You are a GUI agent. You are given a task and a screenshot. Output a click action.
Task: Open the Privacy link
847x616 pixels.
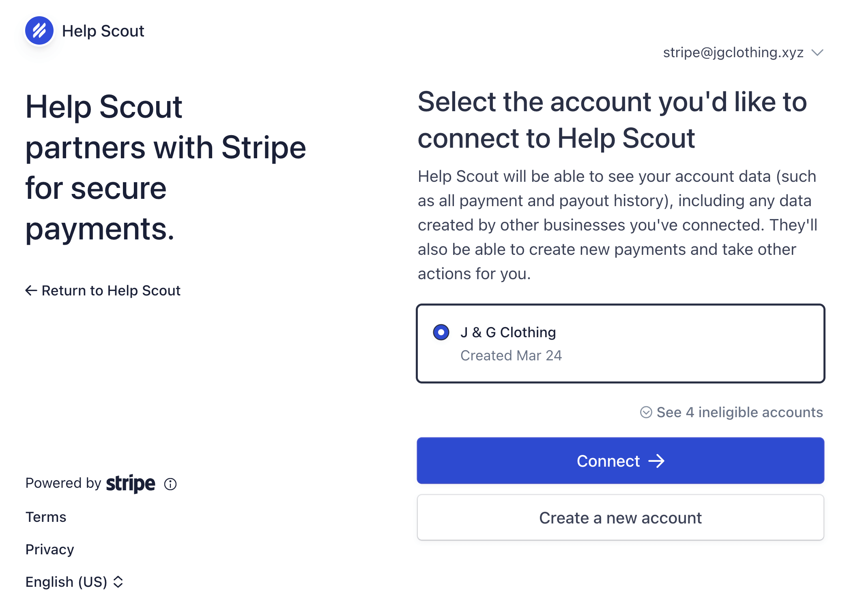49,549
